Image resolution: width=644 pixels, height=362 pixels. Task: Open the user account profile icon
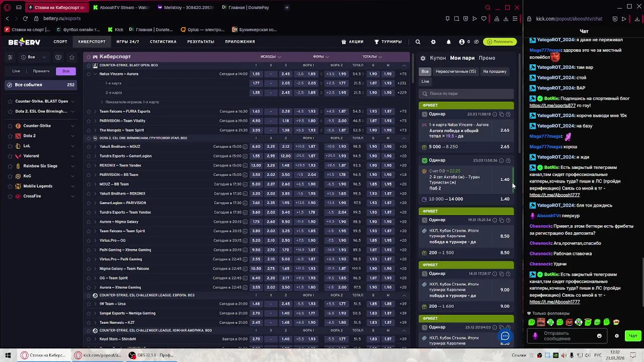point(462,42)
